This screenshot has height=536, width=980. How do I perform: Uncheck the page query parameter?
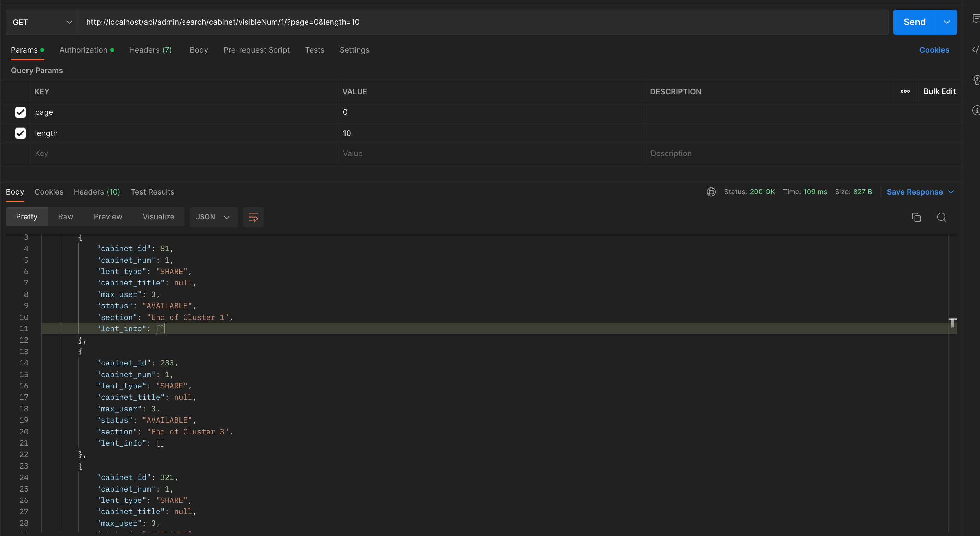(x=20, y=112)
